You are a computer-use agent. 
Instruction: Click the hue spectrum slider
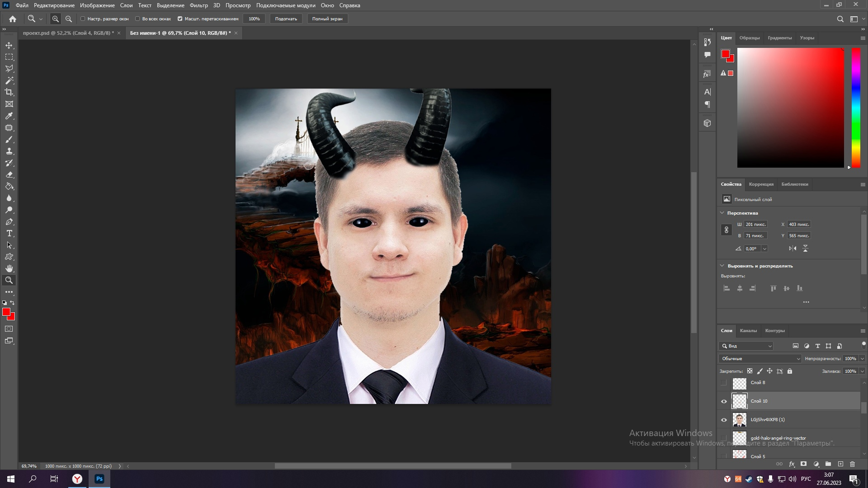point(856,108)
